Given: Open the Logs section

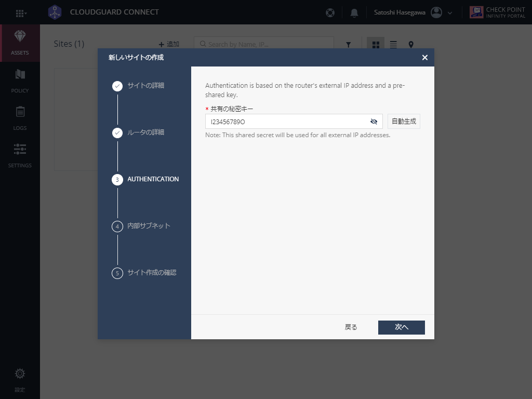Looking at the screenshot, I should (x=20, y=118).
